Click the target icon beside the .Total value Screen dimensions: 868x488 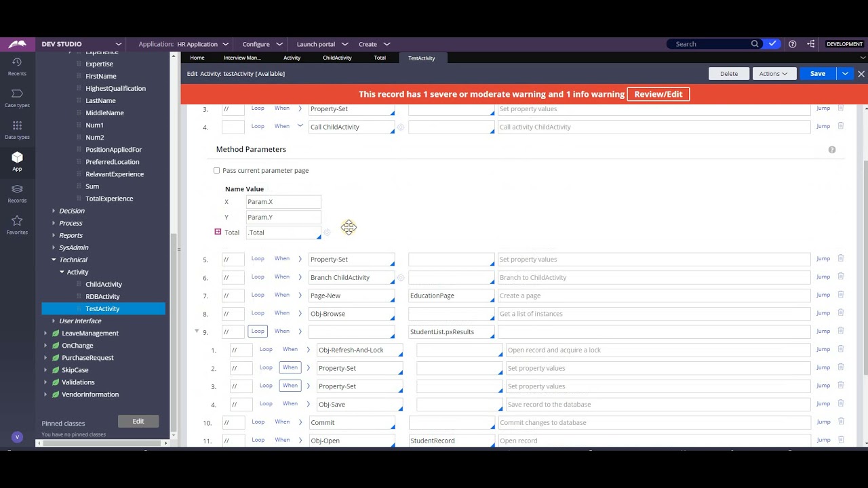coord(327,232)
